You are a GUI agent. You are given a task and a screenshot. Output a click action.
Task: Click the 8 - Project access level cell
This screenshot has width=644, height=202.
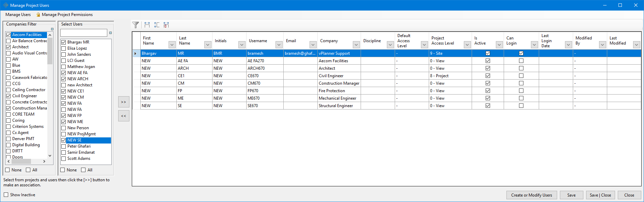tap(450, 76)
